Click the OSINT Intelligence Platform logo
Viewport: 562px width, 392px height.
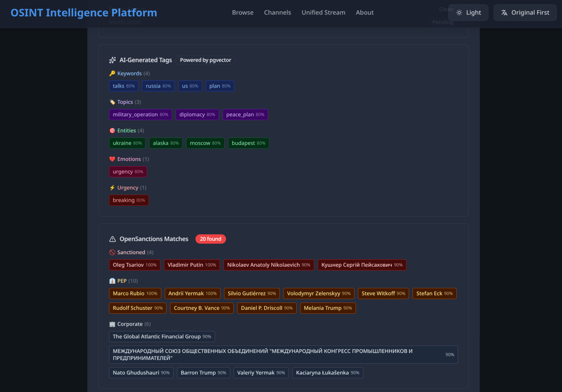84,13
